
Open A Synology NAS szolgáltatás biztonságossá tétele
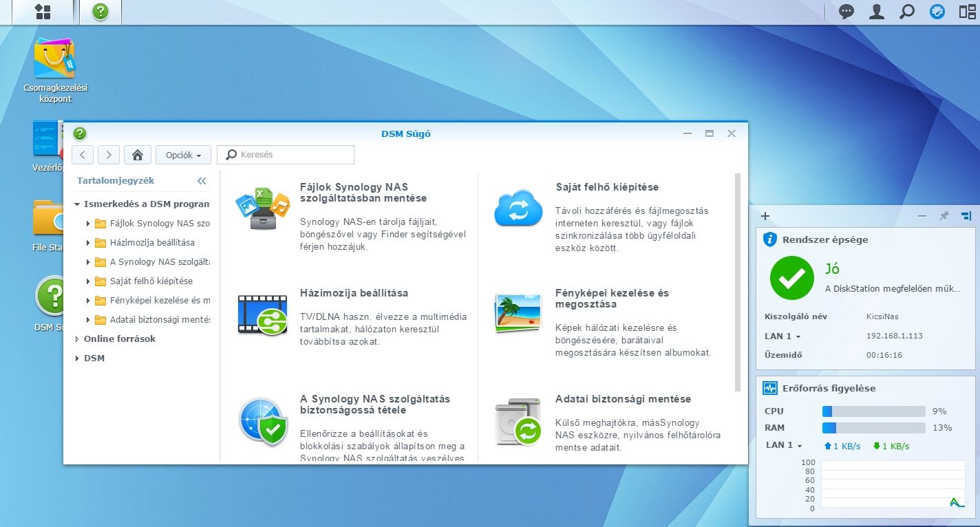[375, 405]
